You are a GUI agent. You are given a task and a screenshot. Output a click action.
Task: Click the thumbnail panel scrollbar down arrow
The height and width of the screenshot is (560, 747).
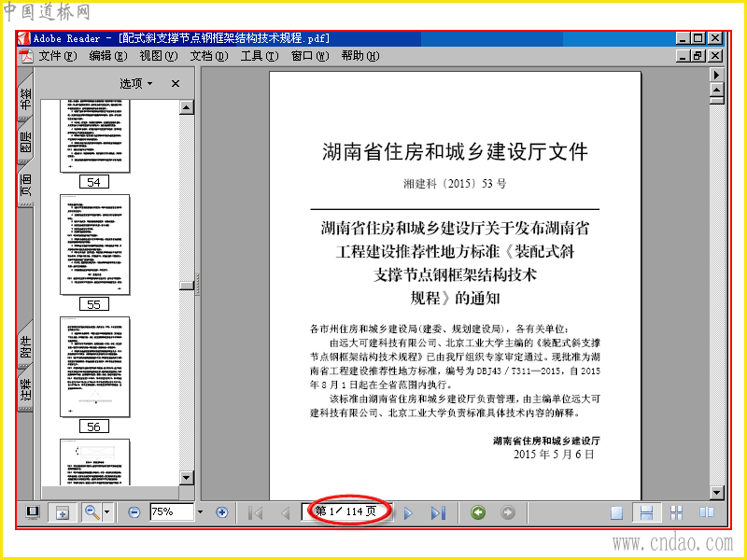point(186,478)
